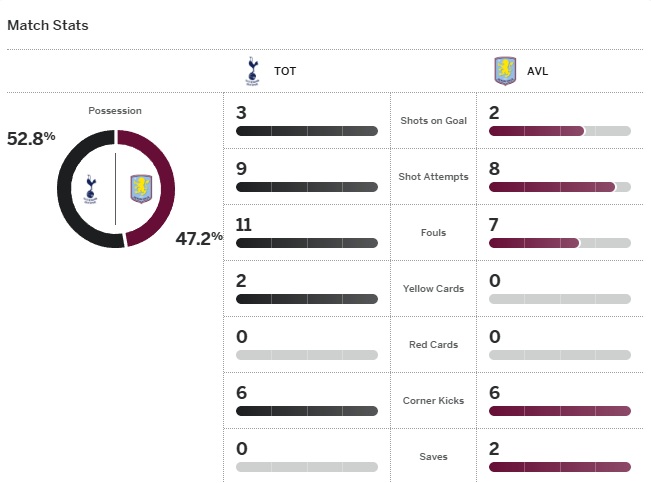Click the Possession chart label
The width and height of the screenshot is (651, 483).
(x=115, y=111)
